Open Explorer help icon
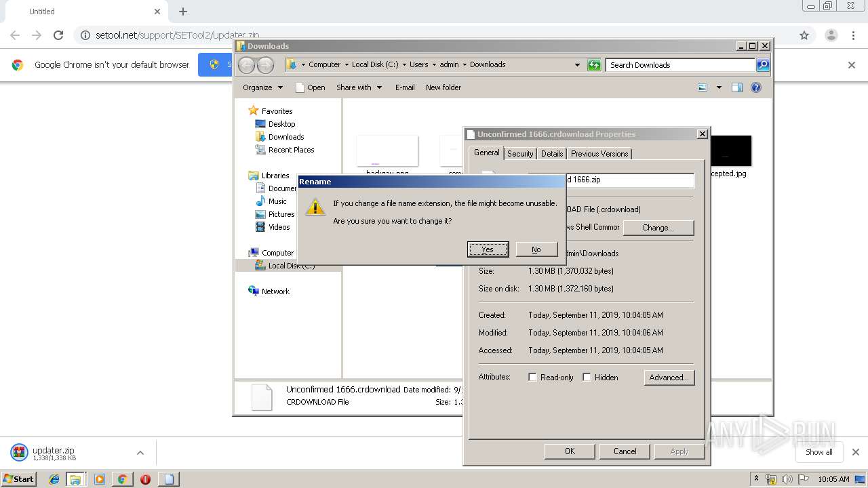 756,87
